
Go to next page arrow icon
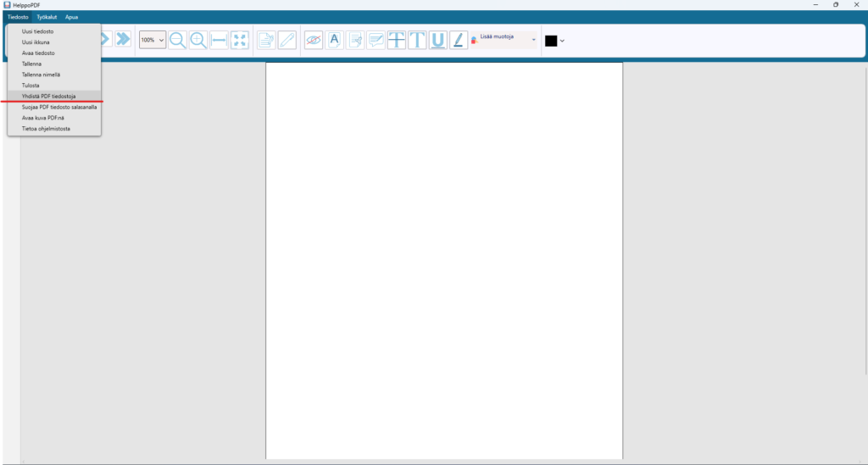[106, 39]
